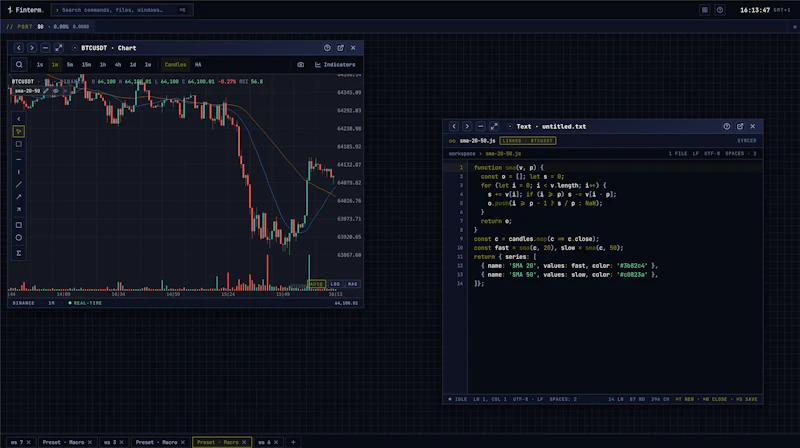Image resolution: width=800 pixels, height=448 pixels.
Task: Select the horizontal line drawing tool
Action: point(19,159)
